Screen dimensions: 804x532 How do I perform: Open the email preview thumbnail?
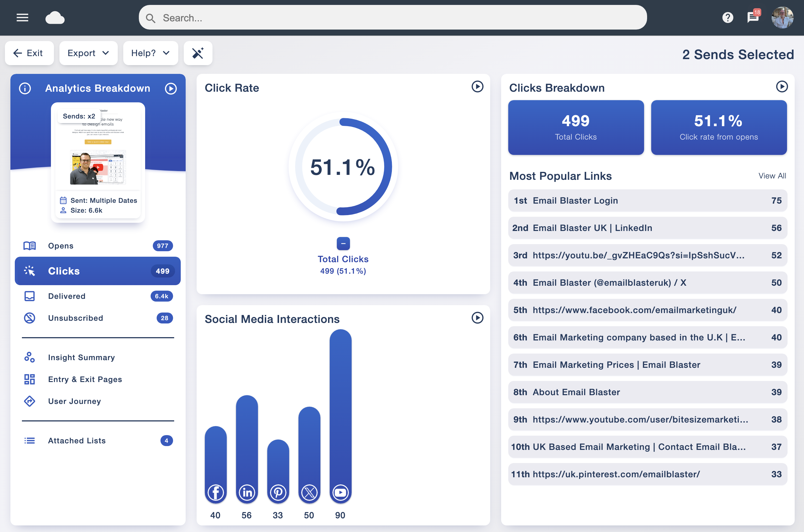click(x=98, y=162)
